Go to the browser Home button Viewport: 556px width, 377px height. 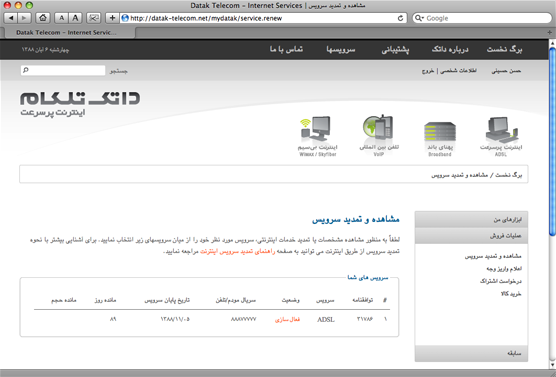[x=43, y=18]
